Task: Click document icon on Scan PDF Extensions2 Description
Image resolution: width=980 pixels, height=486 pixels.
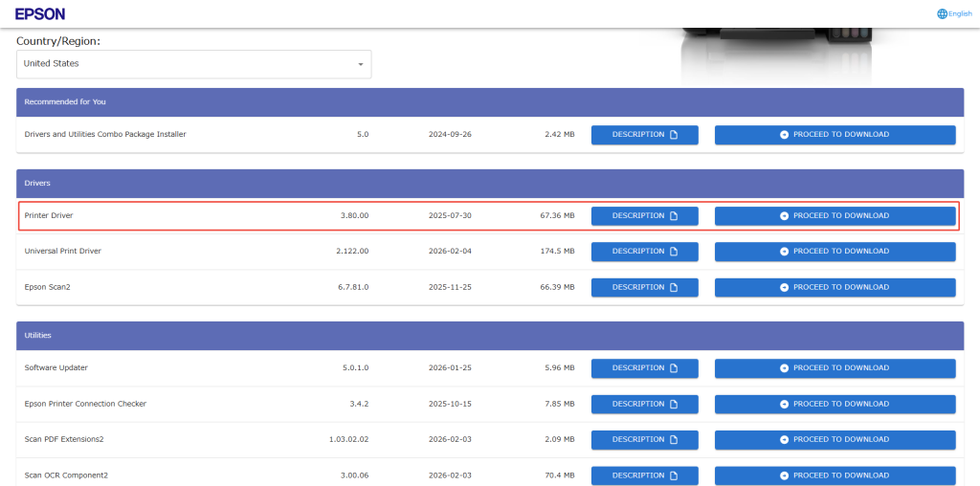Action: 673,440
